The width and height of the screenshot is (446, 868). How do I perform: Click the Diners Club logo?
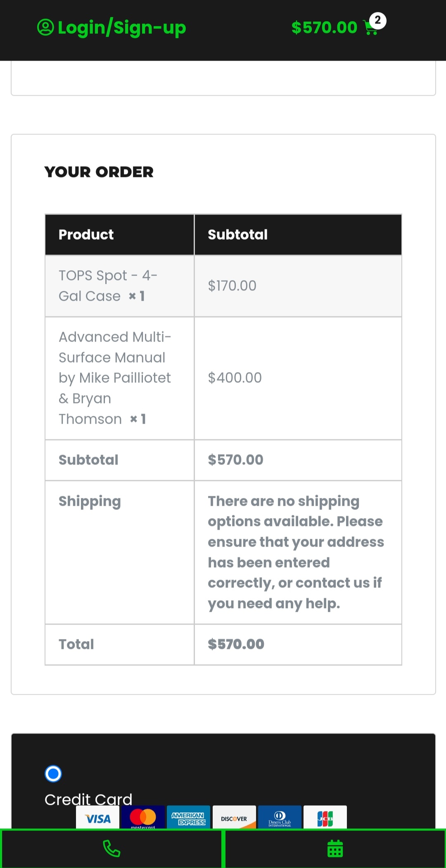tap(280, 817)
